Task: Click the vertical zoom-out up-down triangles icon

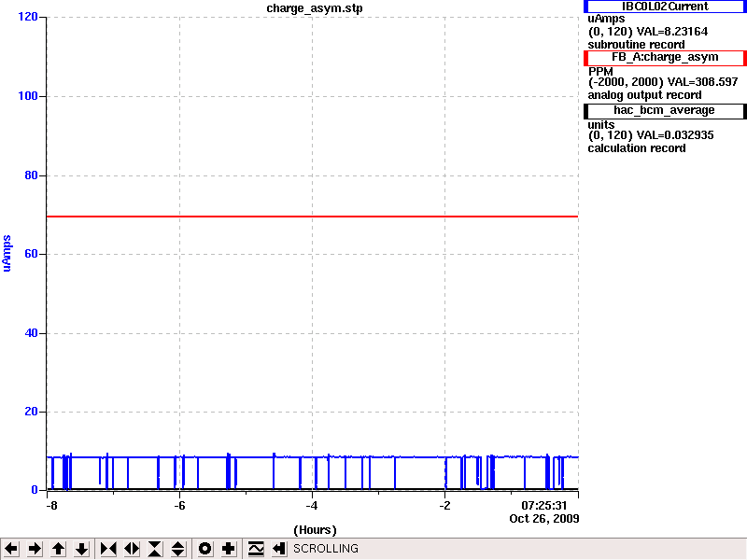Action: point(177,549)
